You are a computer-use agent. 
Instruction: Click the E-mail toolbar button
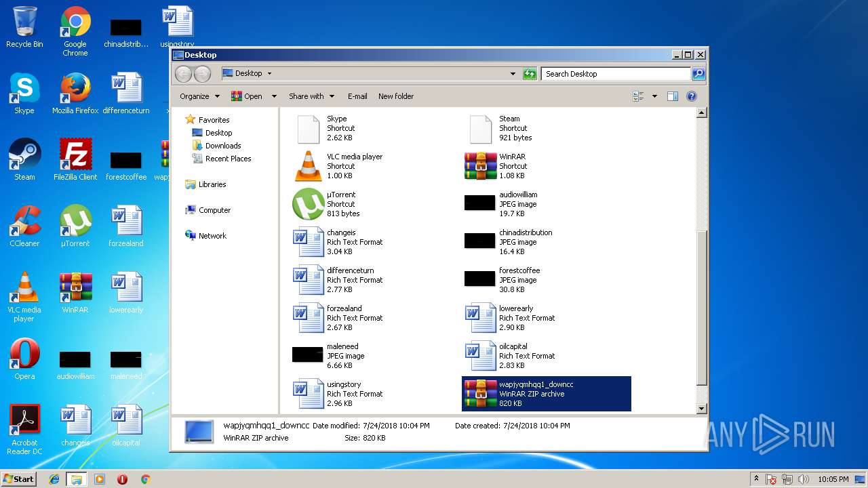coord(357,96)
